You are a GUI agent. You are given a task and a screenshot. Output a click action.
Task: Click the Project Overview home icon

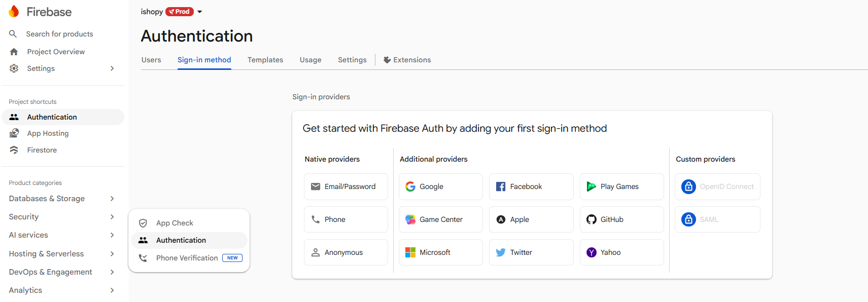click(14, 52)
